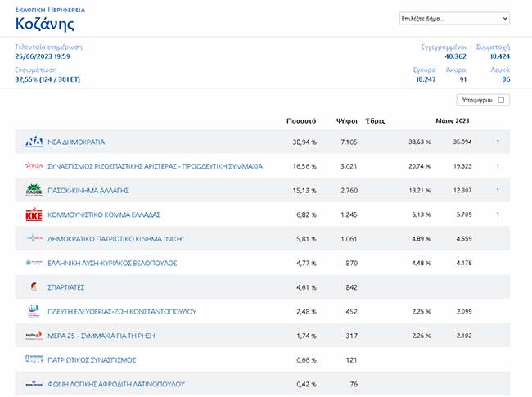Image resolution: width=532 pixels, height=397 pixels.
Task: Open ΠΛΕΥΣΗ ΕΛΕΥΘΕΡΙΑΣ-ΖΩΗ ΚΩΝΣΤΑΝΤΟΠΟΥΛΟΥ link
Action: (122, 312)
